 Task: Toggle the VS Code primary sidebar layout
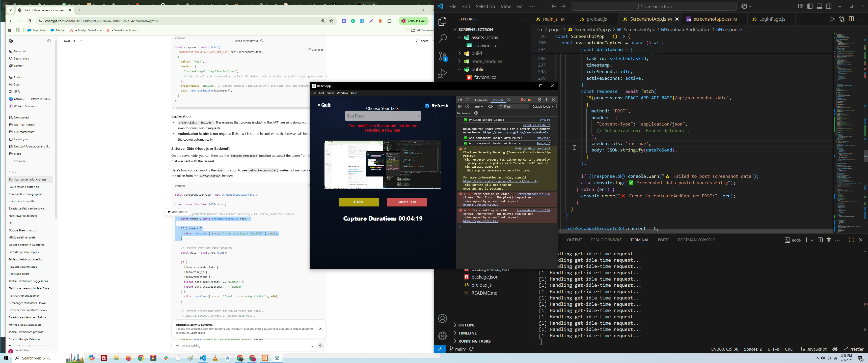pos(810,6)
